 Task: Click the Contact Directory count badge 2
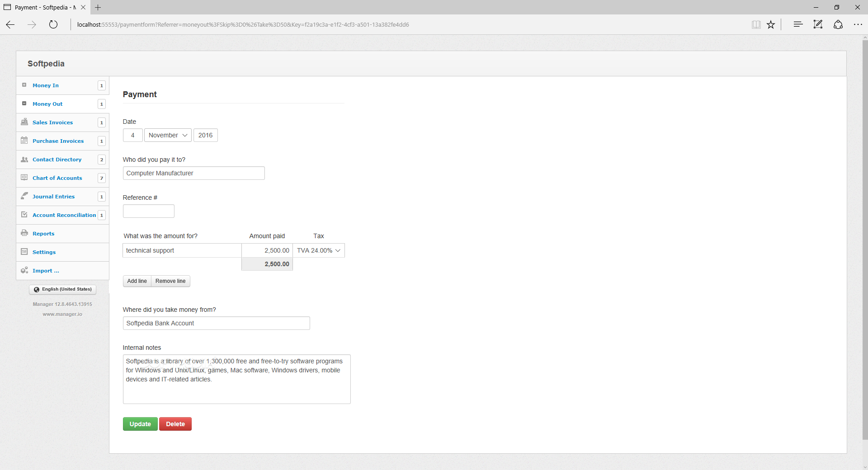point(102,160)
